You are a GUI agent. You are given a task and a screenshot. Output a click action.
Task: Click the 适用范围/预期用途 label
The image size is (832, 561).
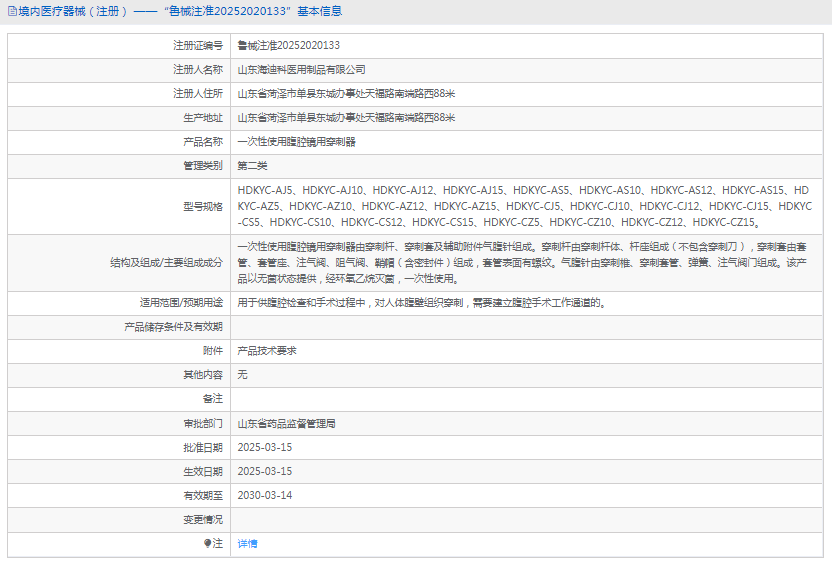pyautogui.click(x=181, y=303)
